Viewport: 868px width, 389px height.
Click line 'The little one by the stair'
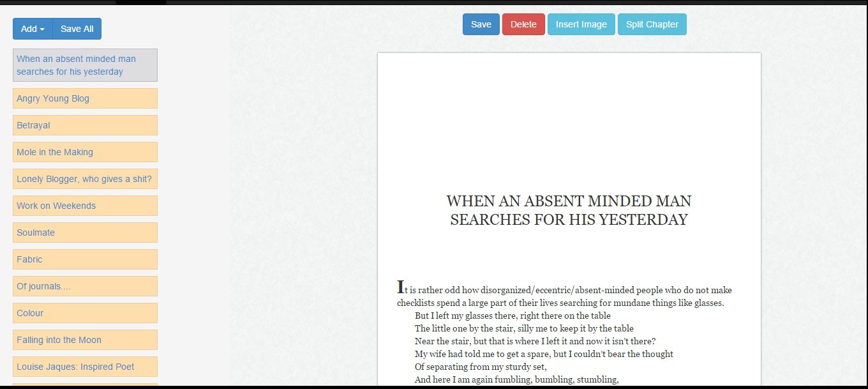tap(524, 328)
